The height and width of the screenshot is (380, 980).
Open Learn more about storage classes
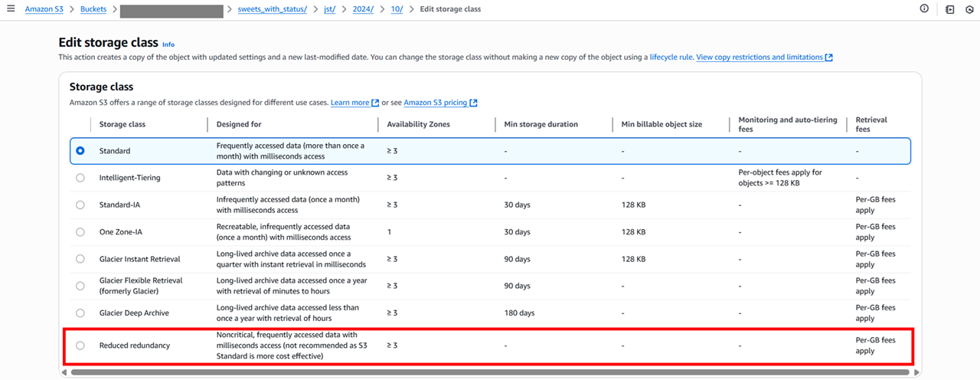click(354, 103)
